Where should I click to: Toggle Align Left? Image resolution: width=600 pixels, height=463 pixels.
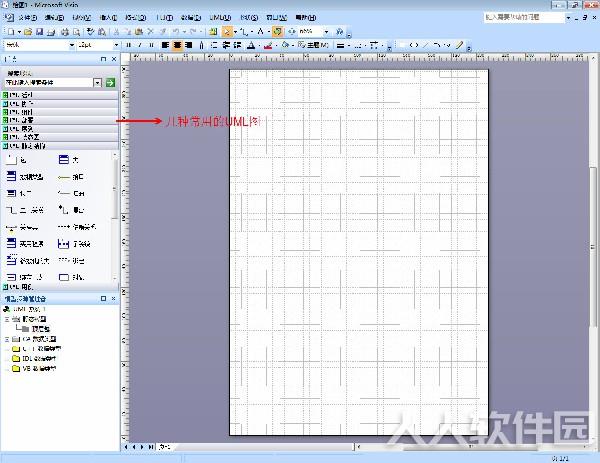click(x=165, y=45)
